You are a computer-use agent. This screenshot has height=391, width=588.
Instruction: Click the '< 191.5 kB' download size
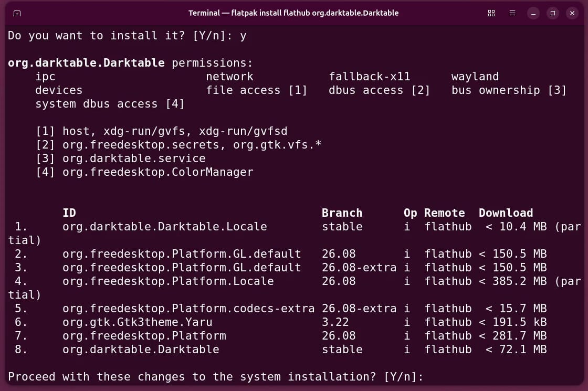512,322
